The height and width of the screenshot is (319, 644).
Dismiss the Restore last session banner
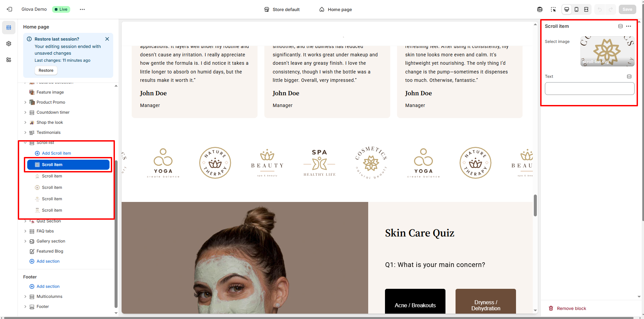pos(107,39)
